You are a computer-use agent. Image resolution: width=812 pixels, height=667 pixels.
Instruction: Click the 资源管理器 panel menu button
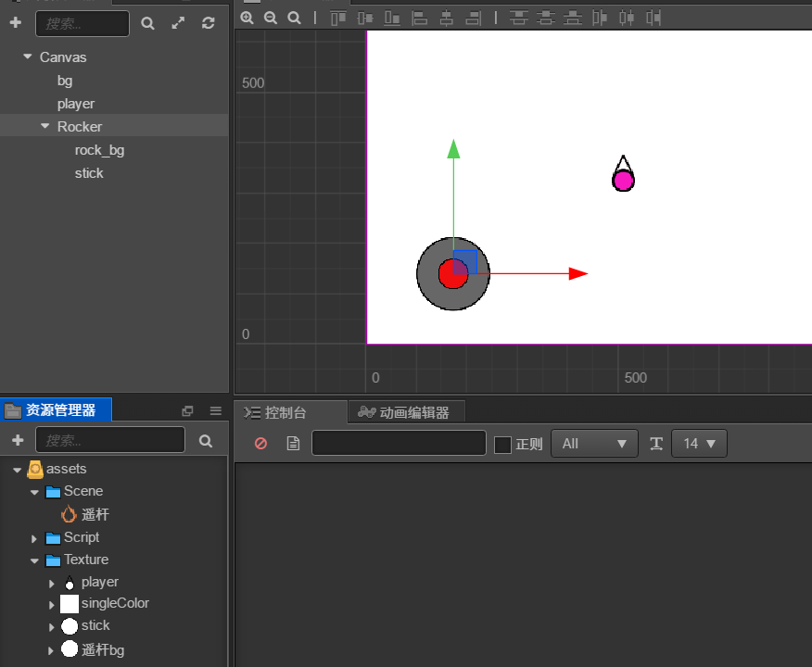click(216, 410)
